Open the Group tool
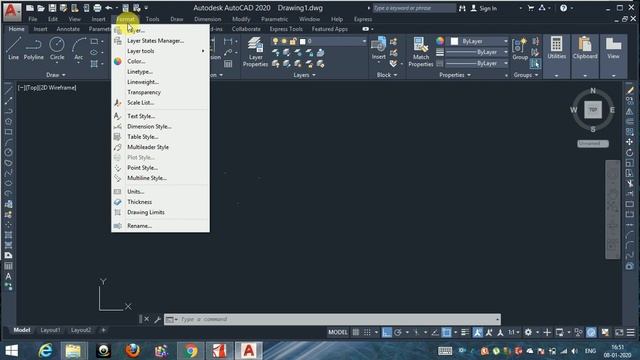 pos(520,49)
